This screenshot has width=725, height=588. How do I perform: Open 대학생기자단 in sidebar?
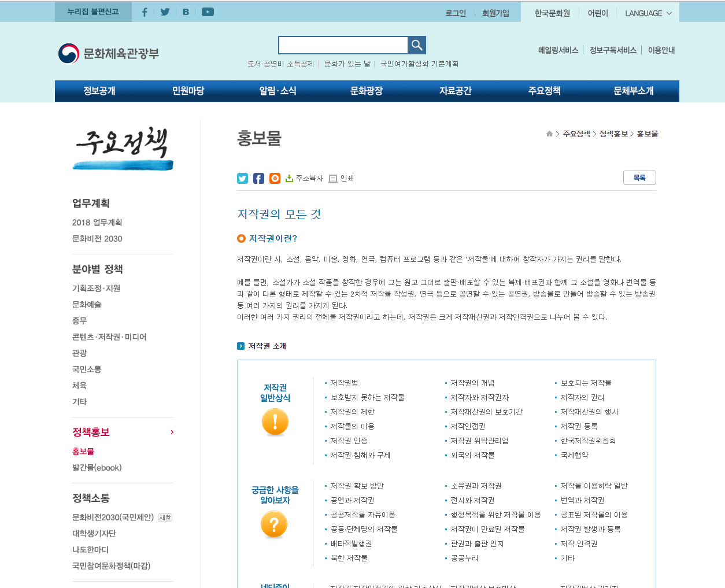pos(94,534)
